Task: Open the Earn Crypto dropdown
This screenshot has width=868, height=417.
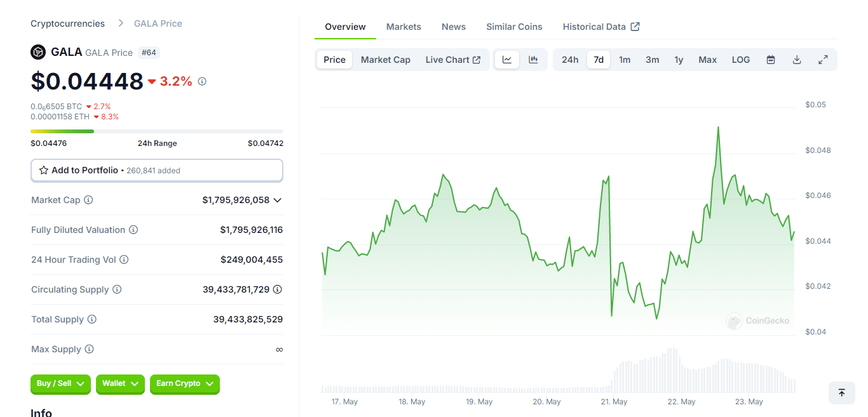Action: (185, 383)
